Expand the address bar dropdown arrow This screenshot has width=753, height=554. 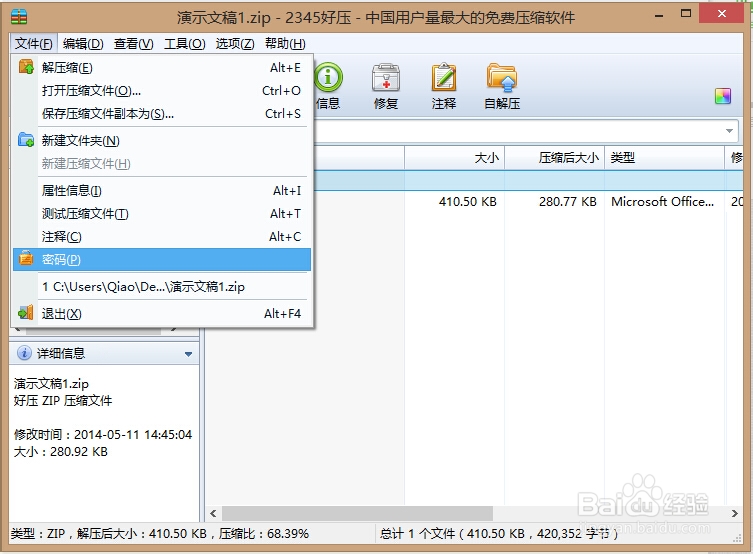(729, 131)
